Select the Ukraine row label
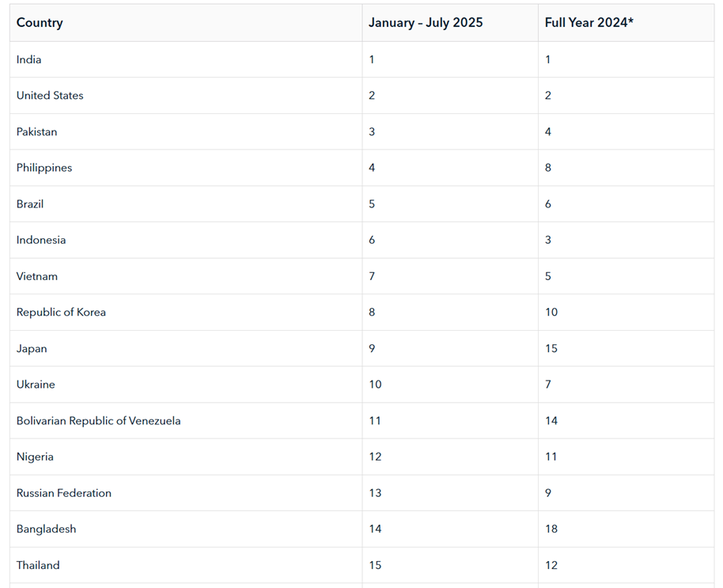723x588 pixels. coord(36,385)
